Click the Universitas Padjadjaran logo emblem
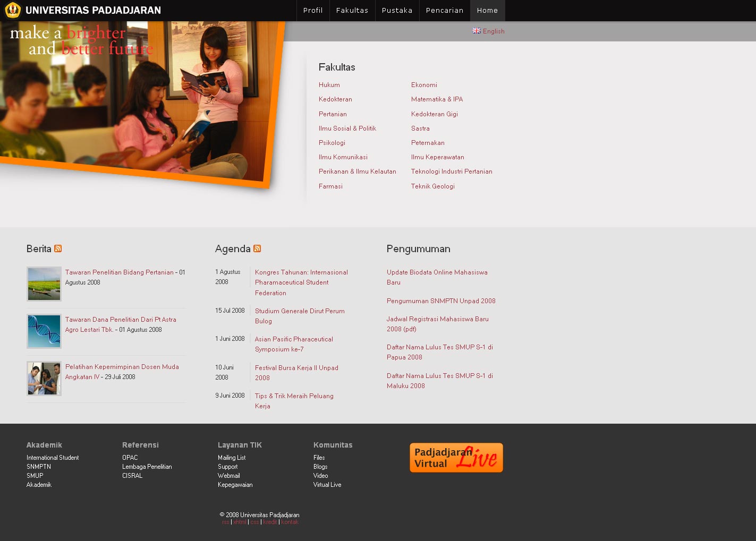The height and width of the screenshot is (541, 756). pyautogui.click(x=12, y=10)
